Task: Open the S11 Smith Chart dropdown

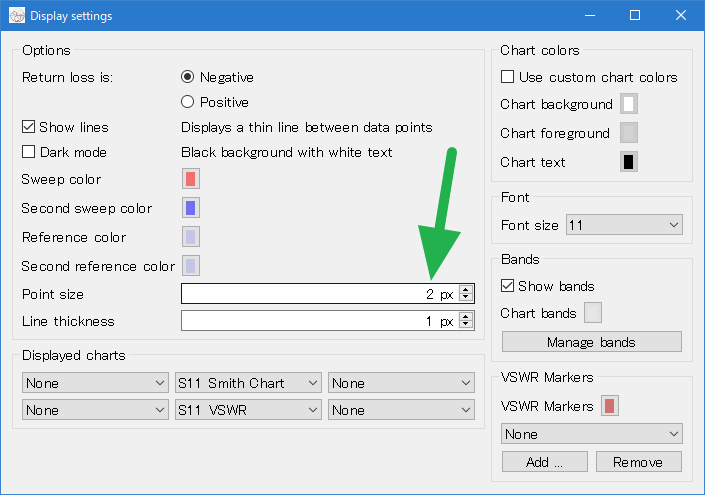Action: coord(248,383)
